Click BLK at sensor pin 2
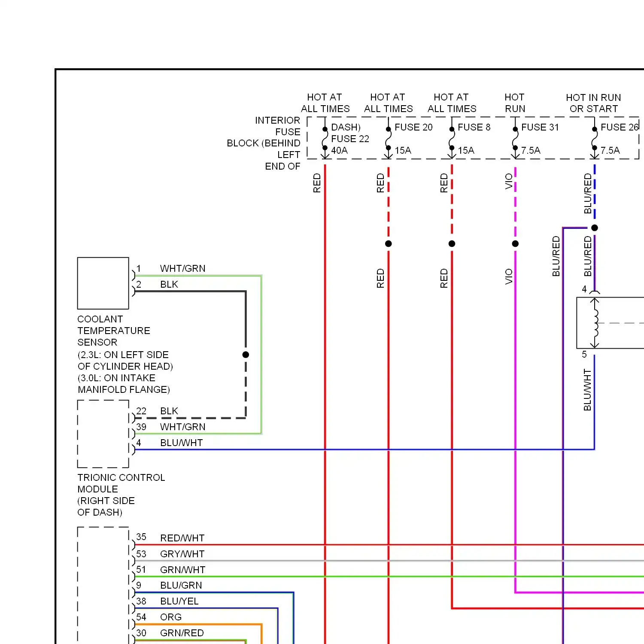 pos(169,284)
